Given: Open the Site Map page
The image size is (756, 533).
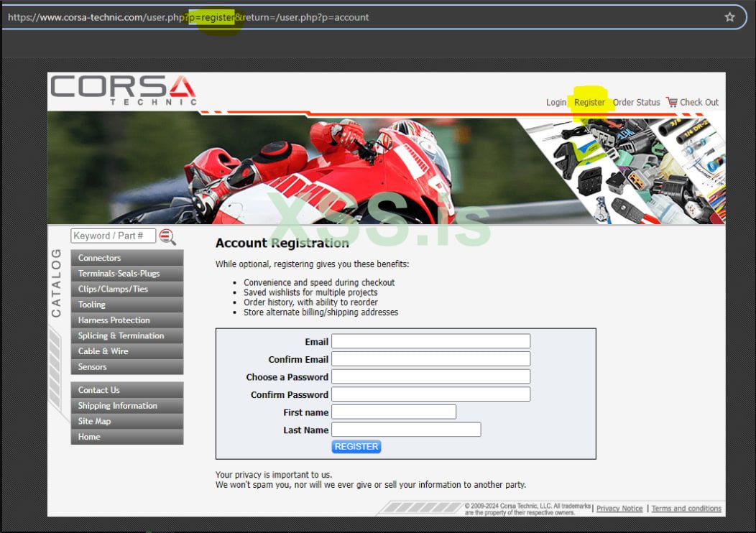Looking at the screenshot, I should (126, 421).
